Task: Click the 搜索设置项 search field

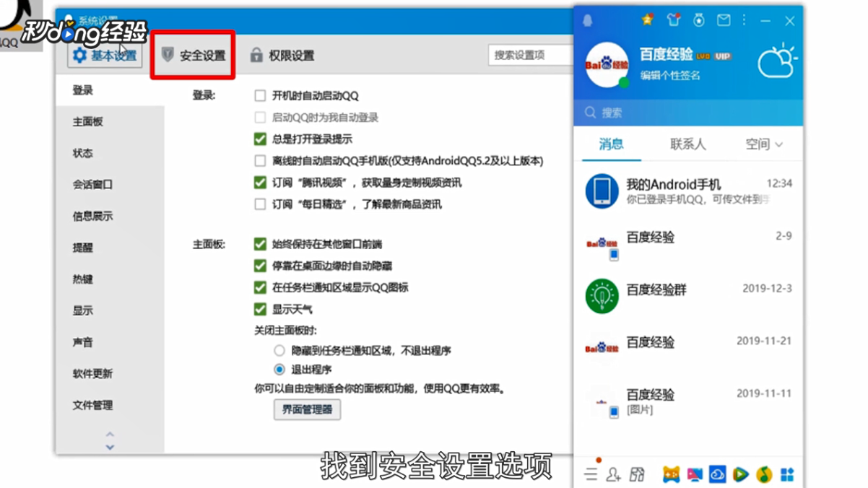Action: (x=530, y=55)
